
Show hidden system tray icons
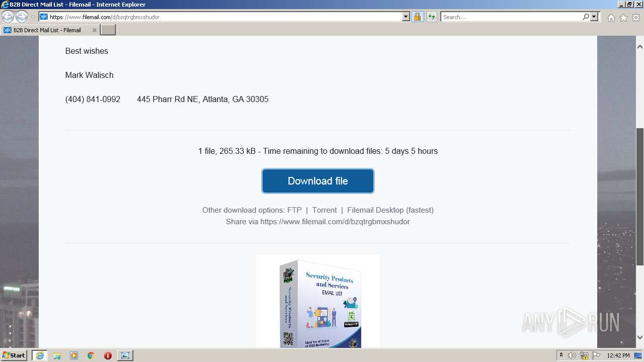tap(561, 355)
